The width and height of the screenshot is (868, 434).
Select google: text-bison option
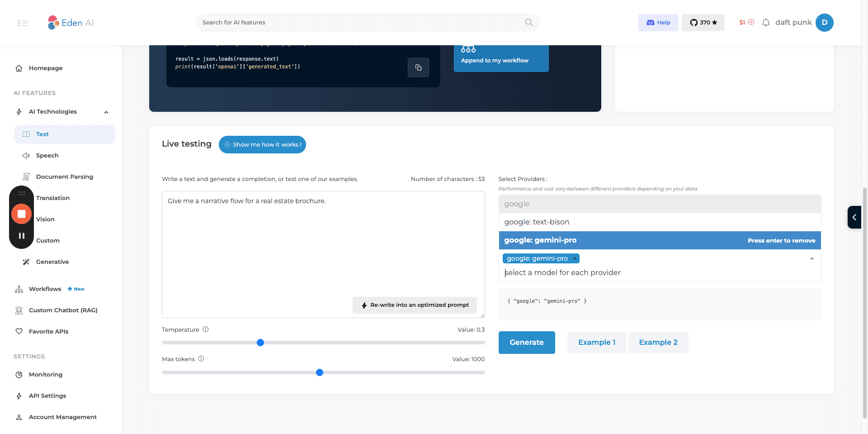point(660,222)
